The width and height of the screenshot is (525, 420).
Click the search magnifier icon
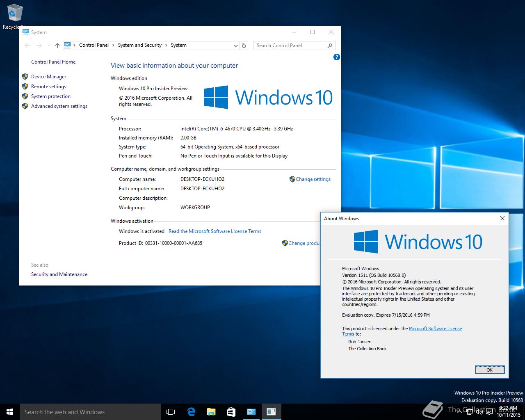tap(330, 46)
